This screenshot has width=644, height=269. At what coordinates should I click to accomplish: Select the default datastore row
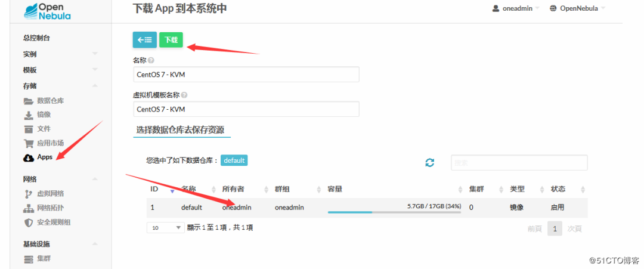[x=367, y=208]
